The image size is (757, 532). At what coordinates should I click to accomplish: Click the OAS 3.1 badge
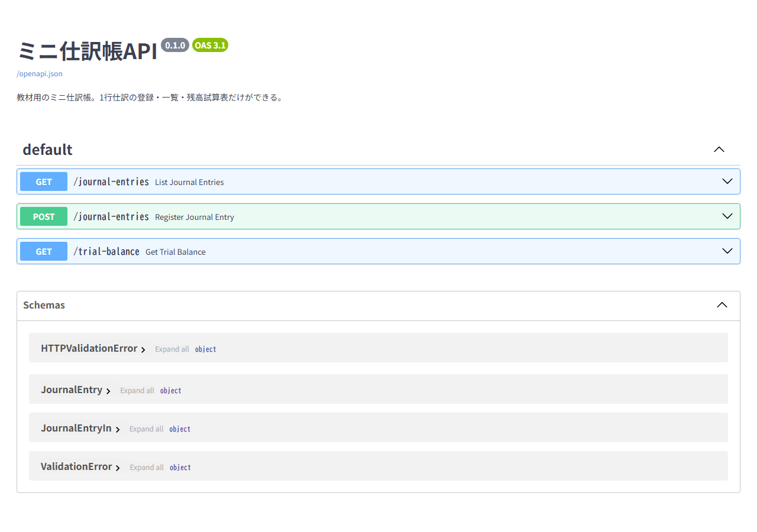point(210,45)
